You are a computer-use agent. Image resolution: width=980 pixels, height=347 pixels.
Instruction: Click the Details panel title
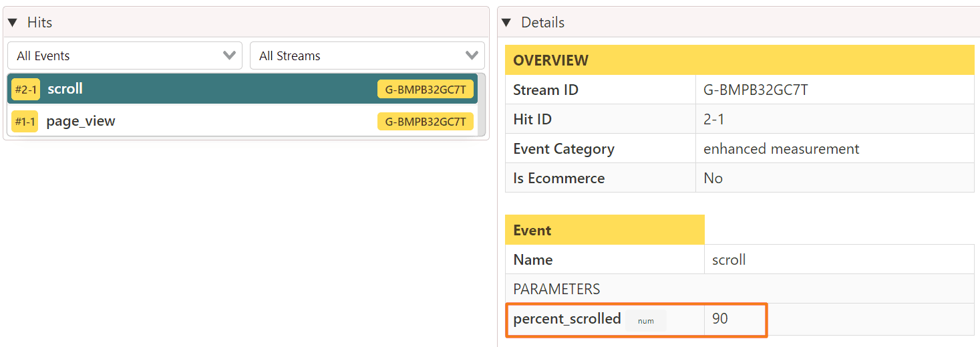click(542, 23)
